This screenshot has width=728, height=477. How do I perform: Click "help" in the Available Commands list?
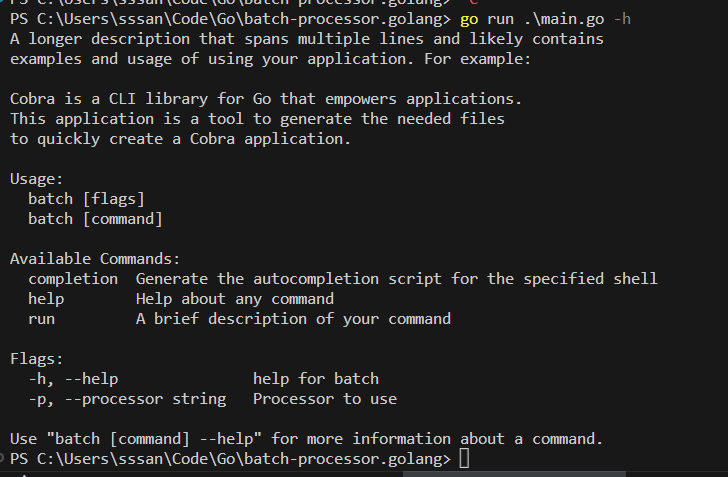tap(46, 299)
